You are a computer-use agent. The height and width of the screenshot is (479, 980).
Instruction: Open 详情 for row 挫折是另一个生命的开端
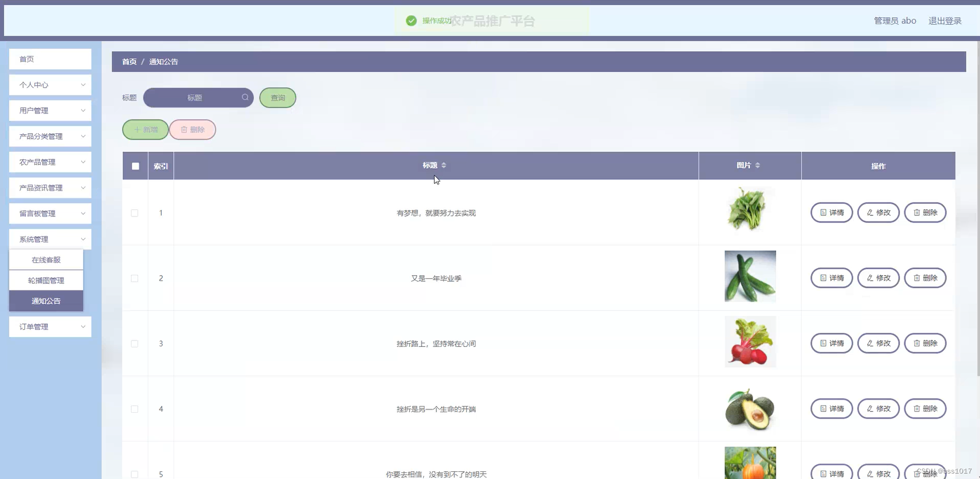[831, 408]
